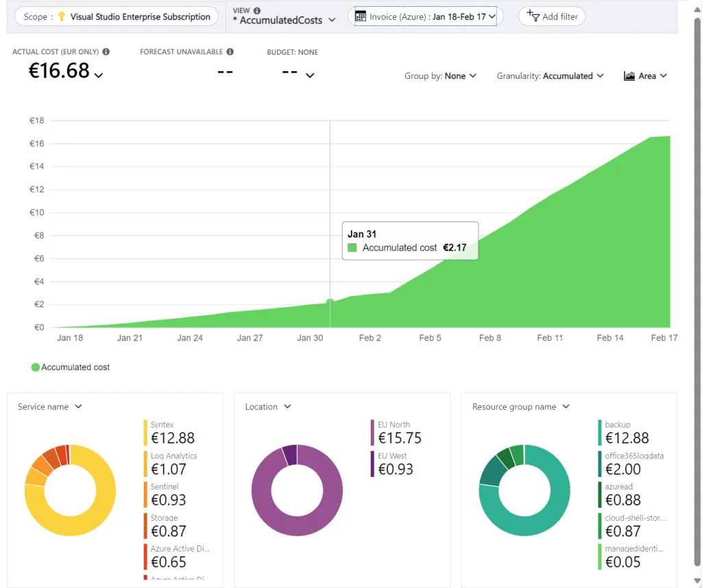Click the info icon next to VIEW

tap(257, 10)
